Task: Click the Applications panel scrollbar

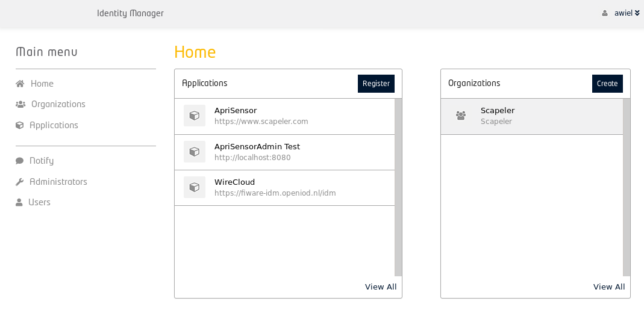Action: (x=398, y=187)
